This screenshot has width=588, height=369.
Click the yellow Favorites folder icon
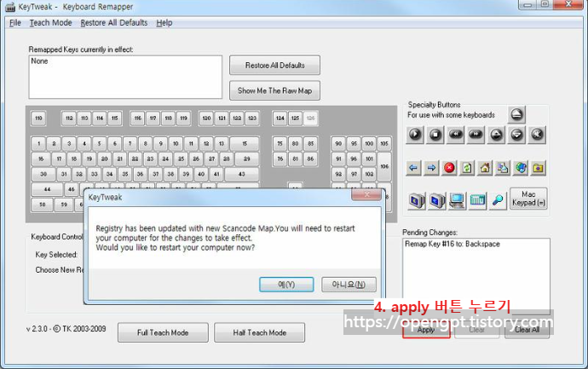(539, 168)
